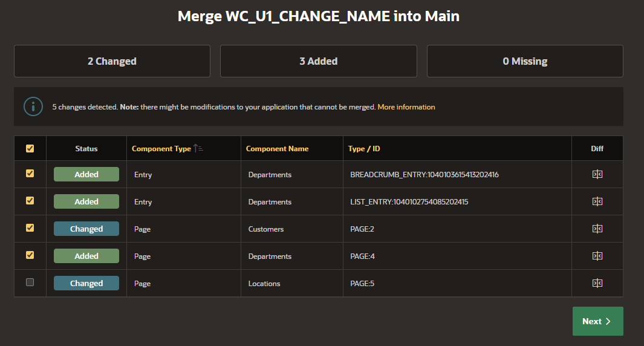Click the sort arrow beside Component Type

(198, 148)
